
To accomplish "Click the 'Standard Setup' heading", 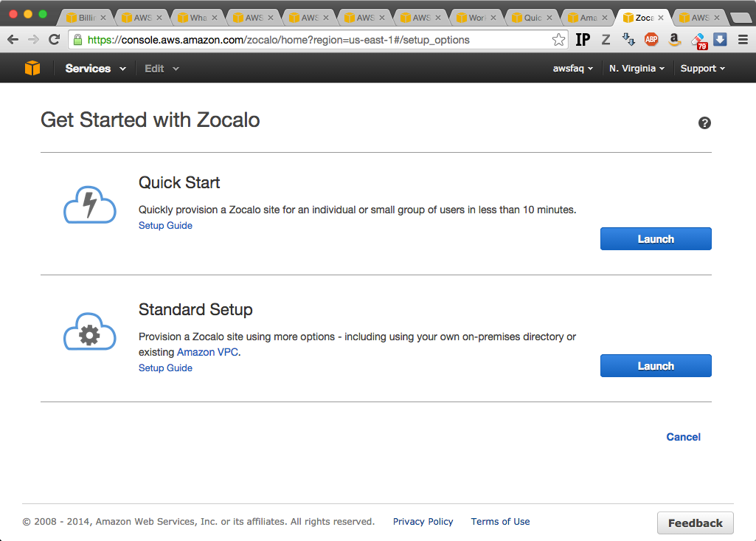I will (195, 309).
